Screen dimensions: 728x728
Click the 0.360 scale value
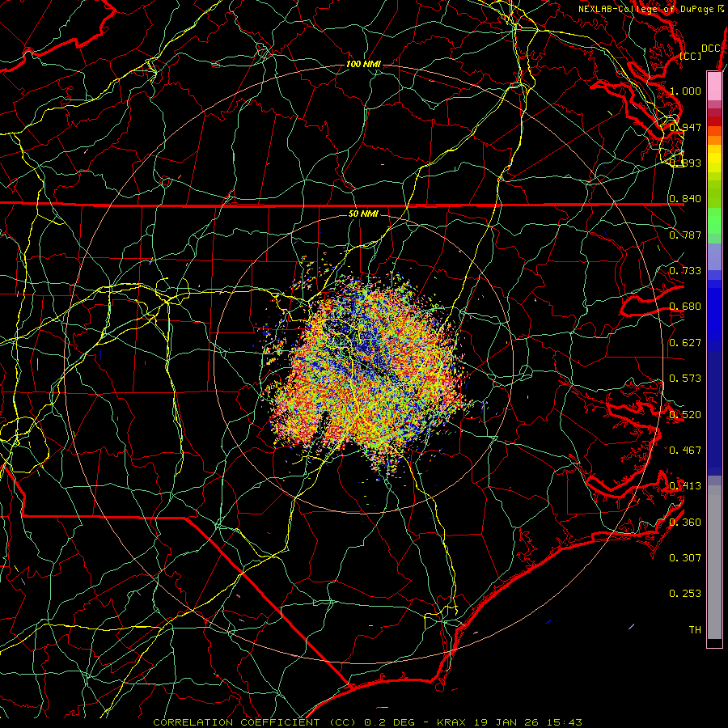tap(685, 523)
